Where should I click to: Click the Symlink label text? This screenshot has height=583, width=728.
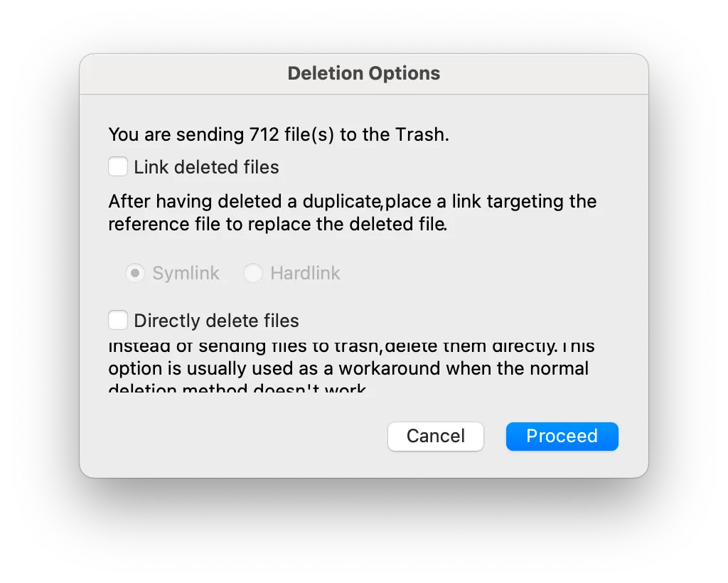click(184, 273)
